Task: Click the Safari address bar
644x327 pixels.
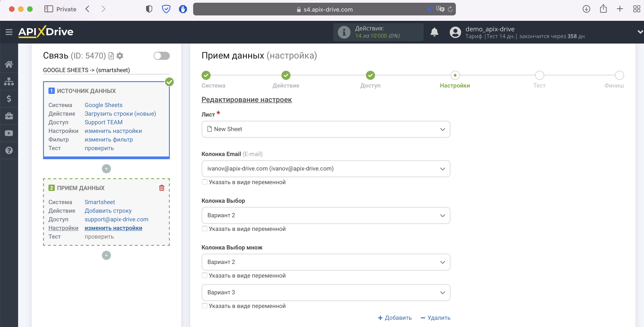Action: (324, 9)
